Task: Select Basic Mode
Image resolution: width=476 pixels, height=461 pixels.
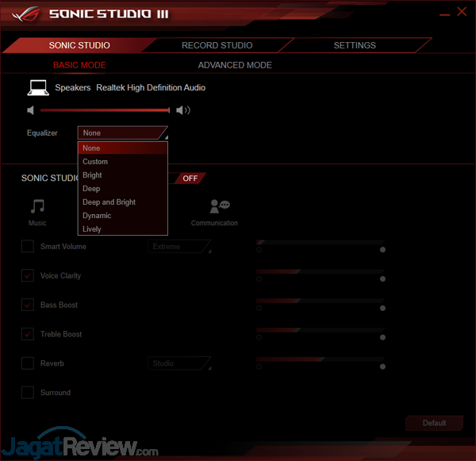Action: click(x=79, y=65)
